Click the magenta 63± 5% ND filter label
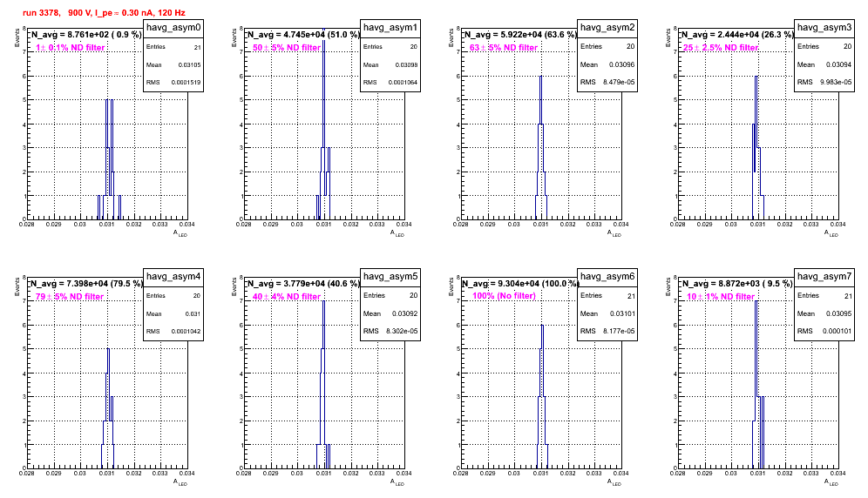Image resolution: width=868 pixels, height=498 pixels. (504, 48)
